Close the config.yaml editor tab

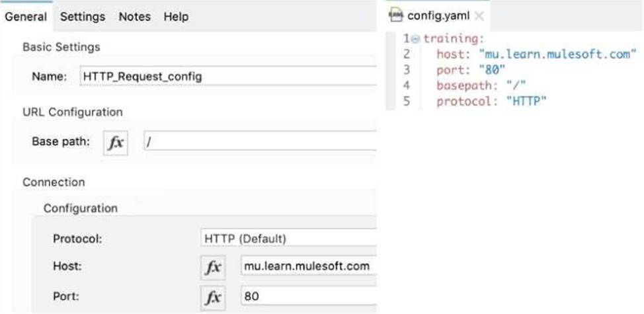[x=479, y=16]
